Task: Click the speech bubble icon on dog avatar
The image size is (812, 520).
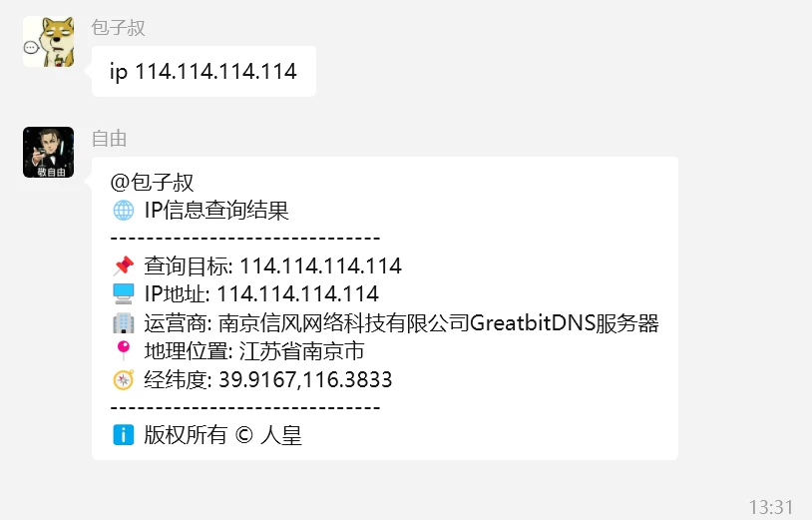Action: coord(31,48)
